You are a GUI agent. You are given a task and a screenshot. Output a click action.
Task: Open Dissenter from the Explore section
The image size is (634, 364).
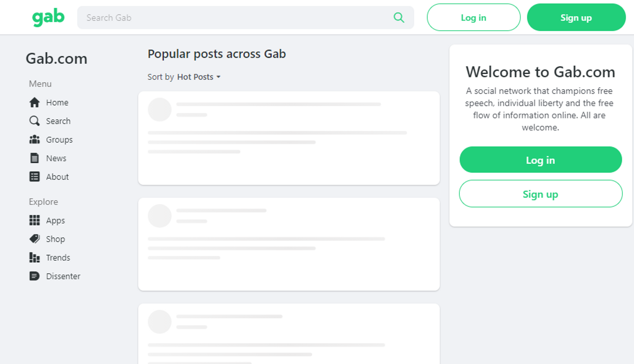pos(34,276)
